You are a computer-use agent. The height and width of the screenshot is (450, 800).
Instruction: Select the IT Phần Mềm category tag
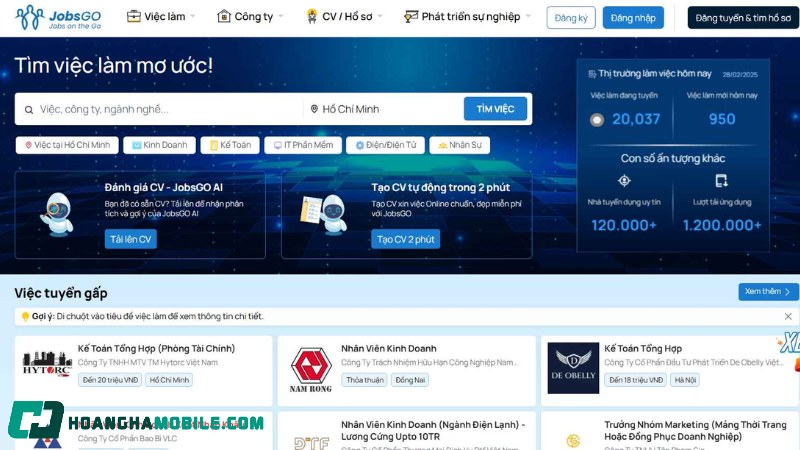pyautogui.click(x=303, y=145)
